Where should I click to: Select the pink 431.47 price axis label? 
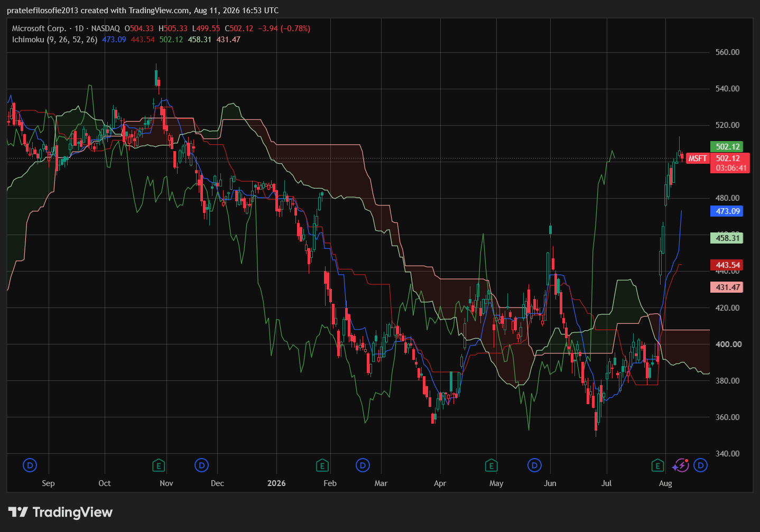727,287
